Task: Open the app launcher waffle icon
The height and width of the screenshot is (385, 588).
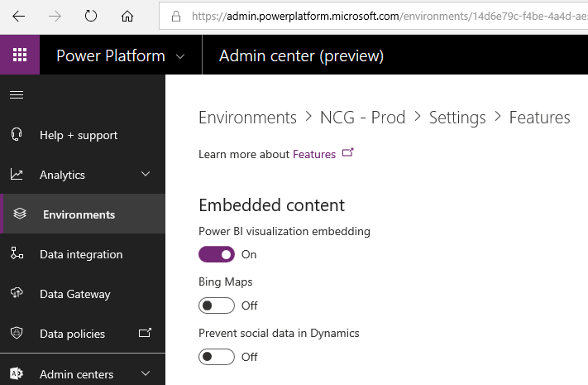Action: [x=20, y=55]
